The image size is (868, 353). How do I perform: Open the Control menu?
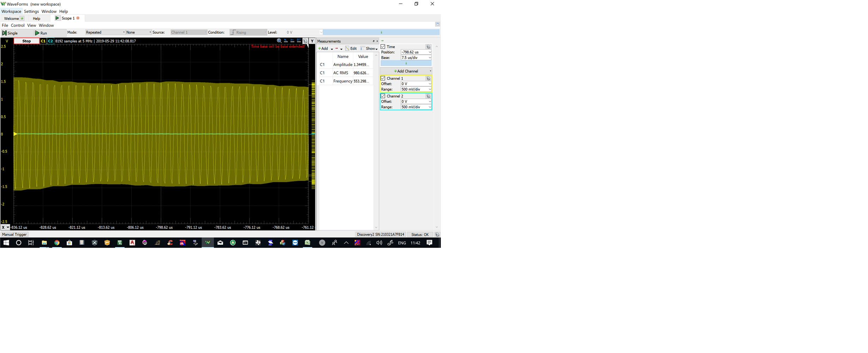coord(18,25)
